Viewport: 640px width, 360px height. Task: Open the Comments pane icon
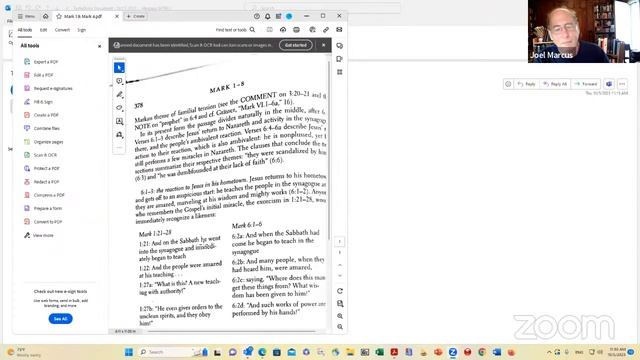pyautogui.click(x=340, y=46)
